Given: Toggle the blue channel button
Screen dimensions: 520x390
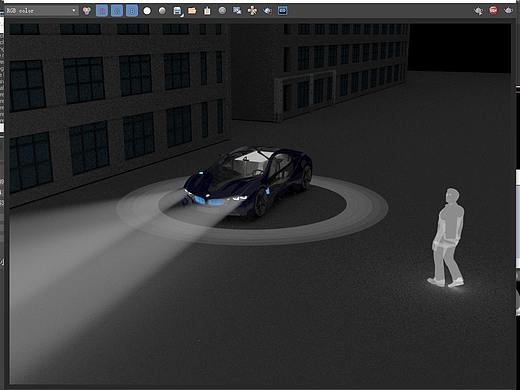Looking at the screenshot, I should pyautogui.click(x=132, y=11).
